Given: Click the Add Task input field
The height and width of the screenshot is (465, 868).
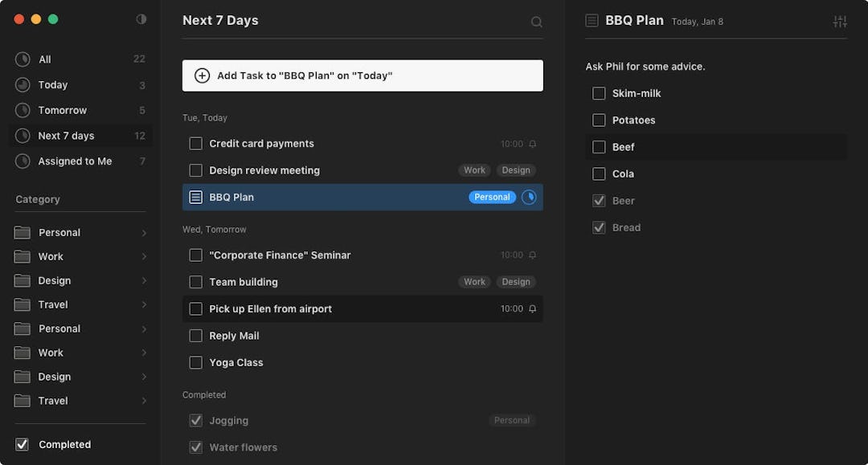Looking at the screenshot, I should coord(362,76).
